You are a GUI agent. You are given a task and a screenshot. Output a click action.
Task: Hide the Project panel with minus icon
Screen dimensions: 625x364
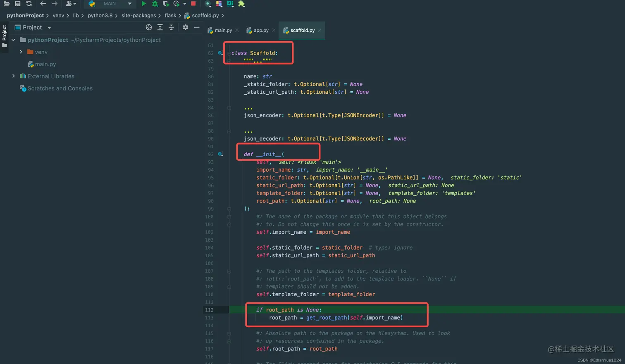pos(197,27)
